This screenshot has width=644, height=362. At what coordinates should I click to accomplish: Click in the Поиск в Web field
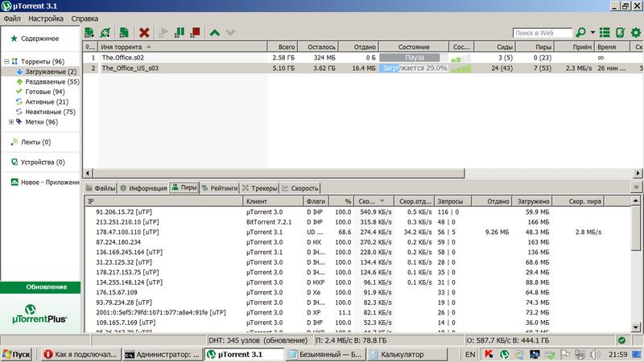[542, 33]
